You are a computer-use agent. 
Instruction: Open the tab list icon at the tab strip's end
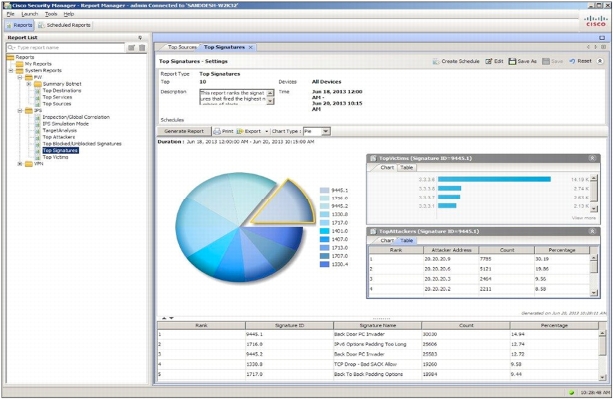[603, 47]
